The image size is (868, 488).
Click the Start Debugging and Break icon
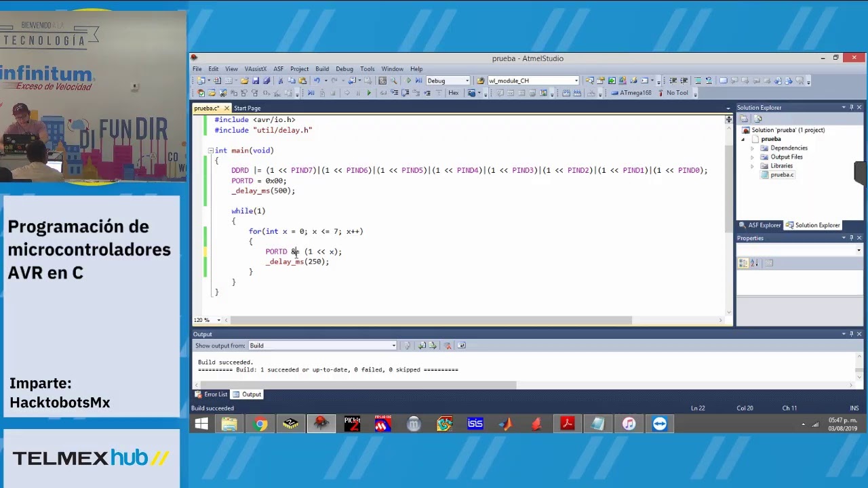click(419, 81)
